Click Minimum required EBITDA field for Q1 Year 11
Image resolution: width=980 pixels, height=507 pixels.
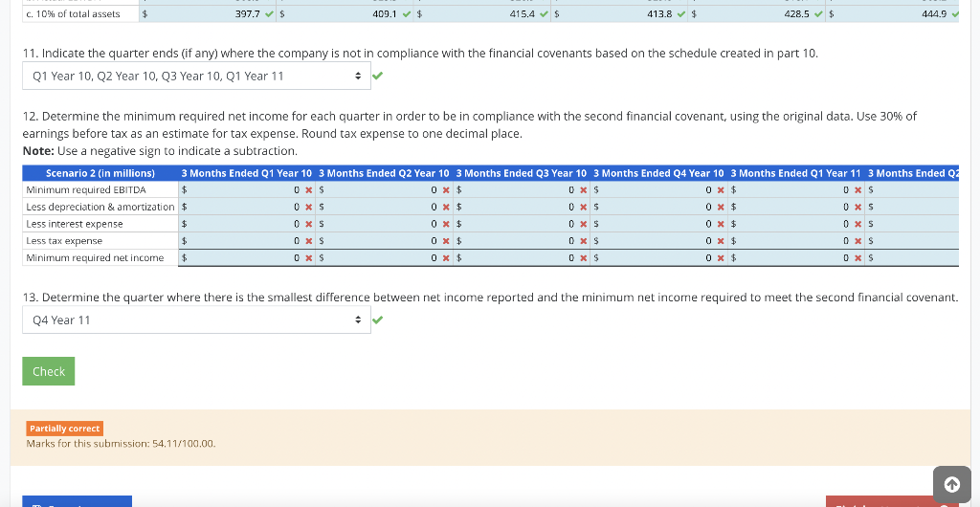point(795,189)
